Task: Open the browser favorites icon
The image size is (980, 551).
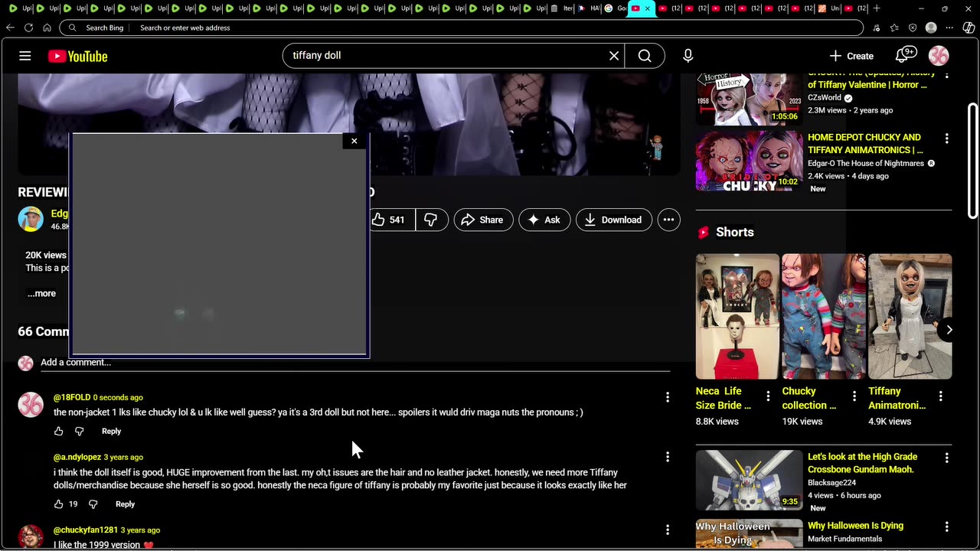Action: click(x=894, y=28)
